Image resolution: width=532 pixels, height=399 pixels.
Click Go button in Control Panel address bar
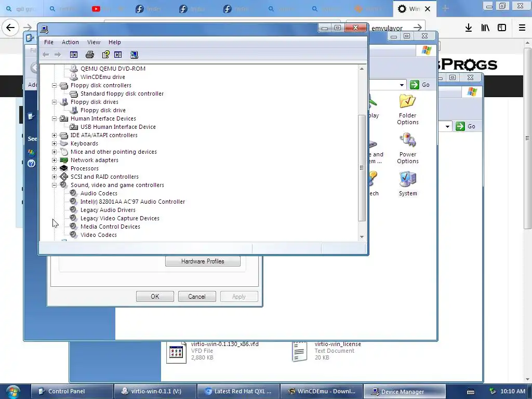pyautogui.click(x=420, y=85)
